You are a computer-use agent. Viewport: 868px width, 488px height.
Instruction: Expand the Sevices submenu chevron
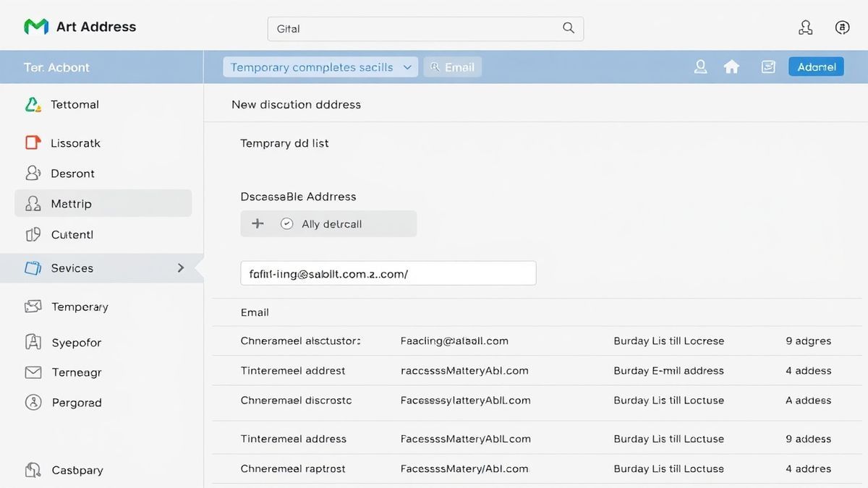click(181, 268)
